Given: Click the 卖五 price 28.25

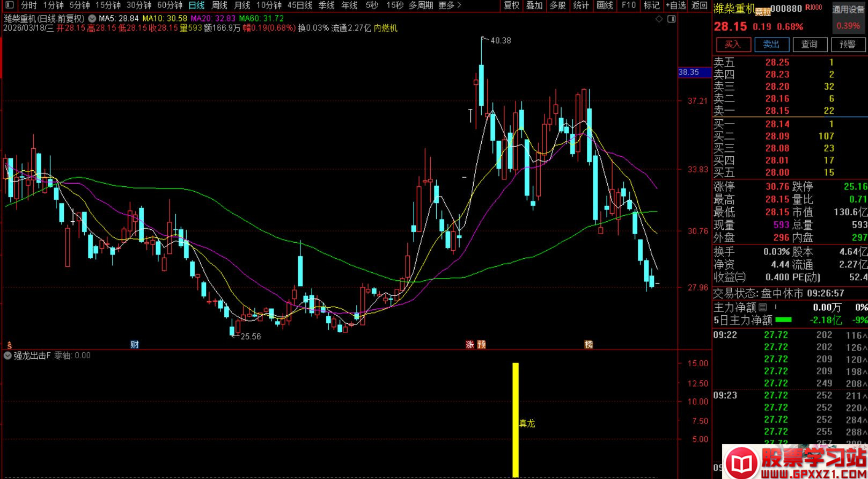Looking at the screenshot, I should (x=777, y=62).
